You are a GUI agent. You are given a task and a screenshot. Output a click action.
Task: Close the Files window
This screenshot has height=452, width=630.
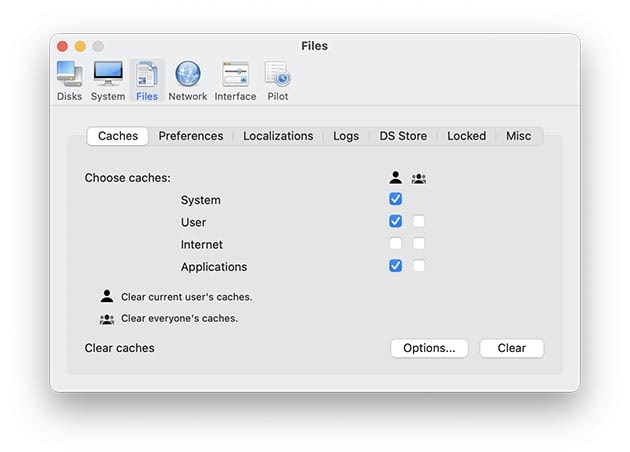(x=62, y=46)
